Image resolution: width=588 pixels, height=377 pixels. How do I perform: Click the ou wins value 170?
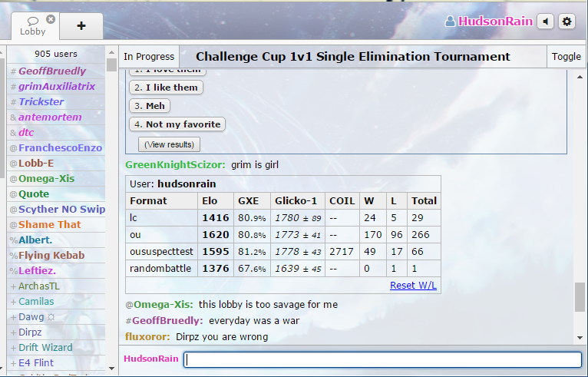pos(373,235)
